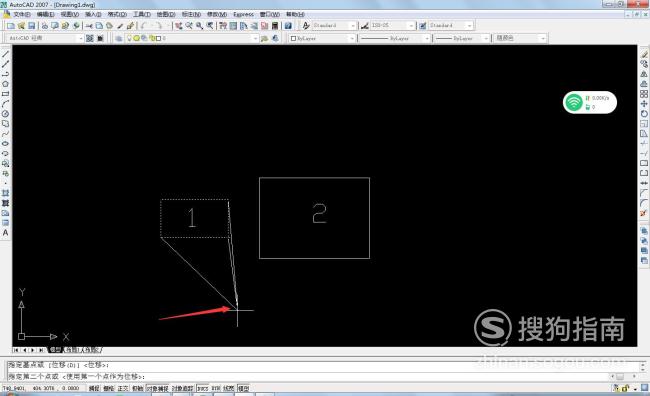Open the Hatch tool
The height and width of the screenshot is (396, 650).
[5, 193]
